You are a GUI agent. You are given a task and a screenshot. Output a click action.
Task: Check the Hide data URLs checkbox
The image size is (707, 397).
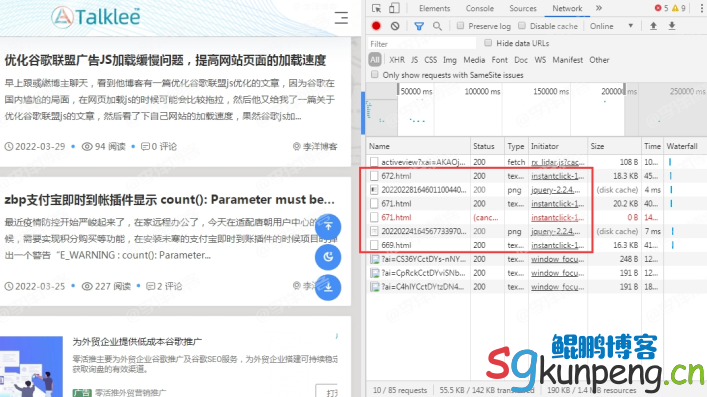pyautogui.click(x=488, y=43)
